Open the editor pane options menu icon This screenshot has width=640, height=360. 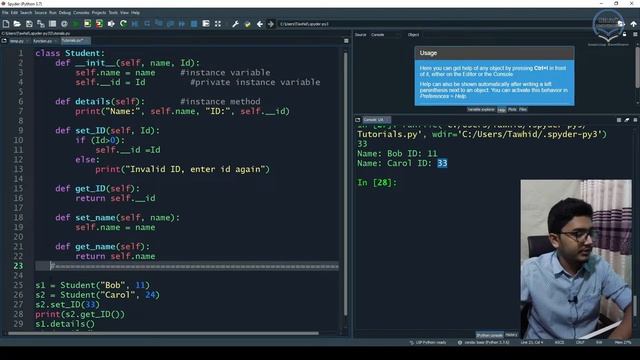coord(346,41)
